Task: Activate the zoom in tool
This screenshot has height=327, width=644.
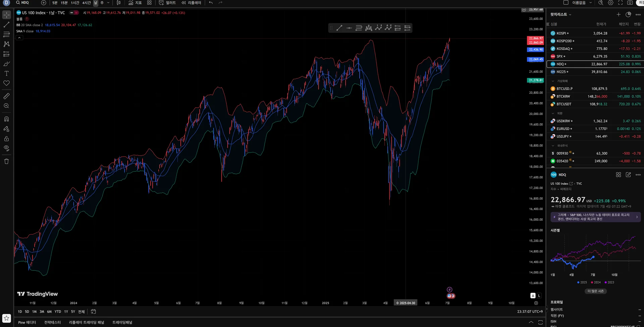Action: tap(6, 106)
